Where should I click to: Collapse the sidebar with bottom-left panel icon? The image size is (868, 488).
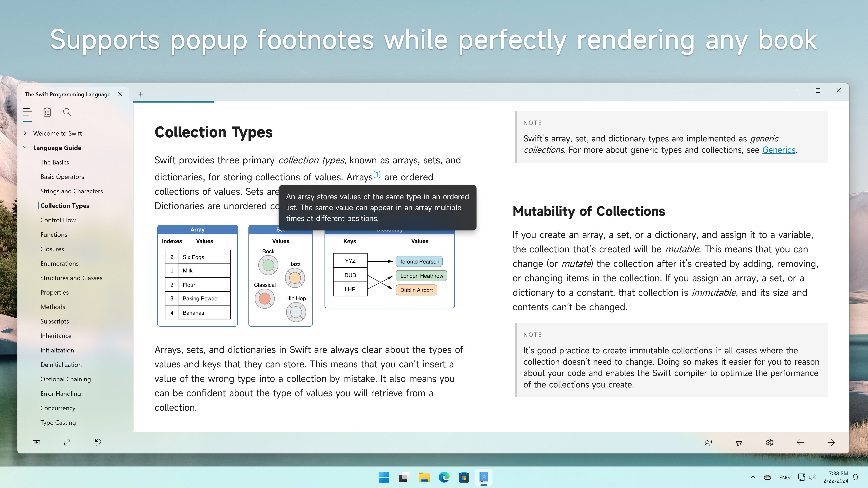36,442
